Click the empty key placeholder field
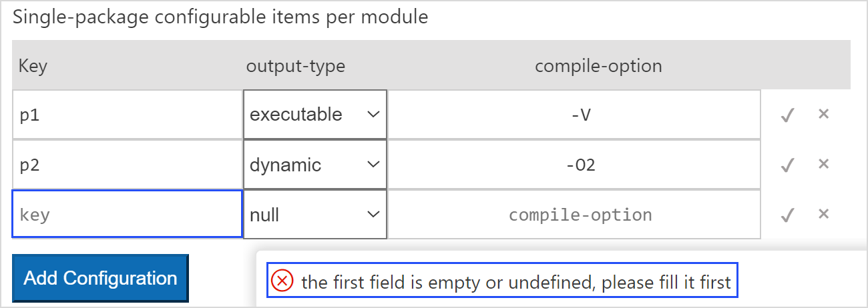 127,215
